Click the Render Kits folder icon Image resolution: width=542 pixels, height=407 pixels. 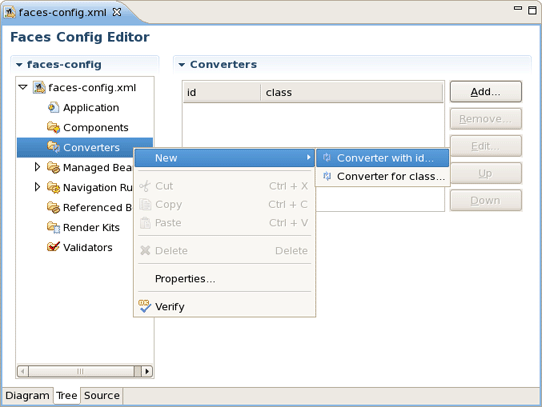point(53,227)
